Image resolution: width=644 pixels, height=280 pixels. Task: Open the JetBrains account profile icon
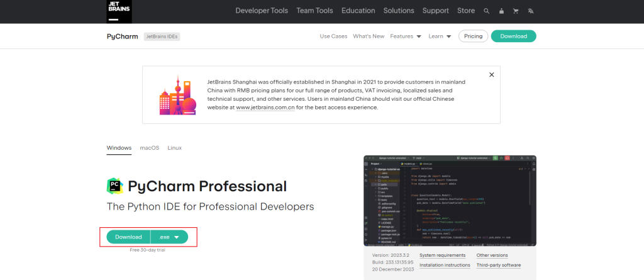501,11
